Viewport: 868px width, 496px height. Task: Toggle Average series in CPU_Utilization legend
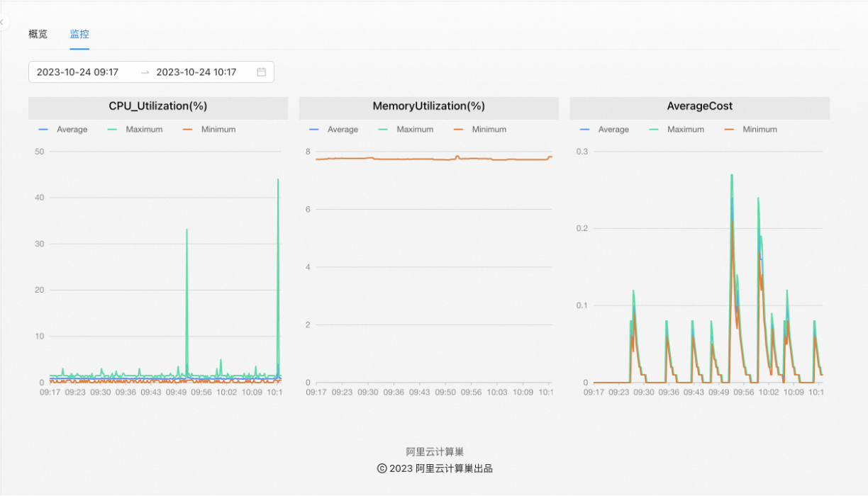pos(63,130)
